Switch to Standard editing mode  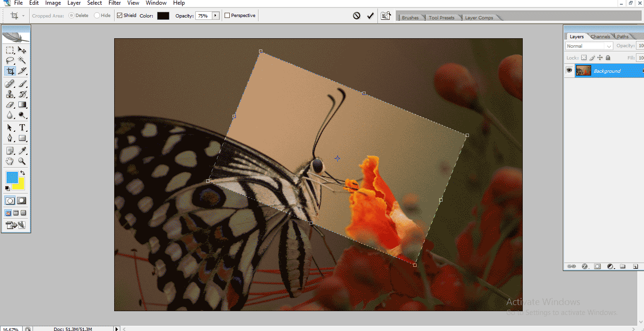9,201
